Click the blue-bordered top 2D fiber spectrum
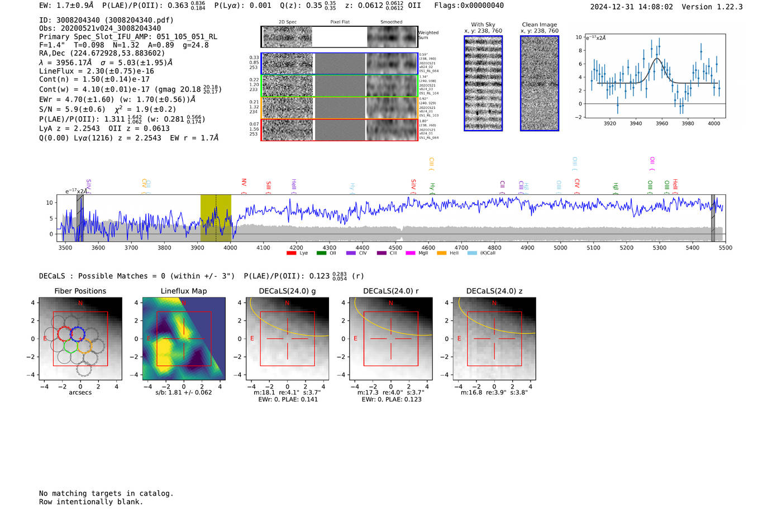Image resolution: width=782 pixels, height=532 pixels. [x=339, y=64]
